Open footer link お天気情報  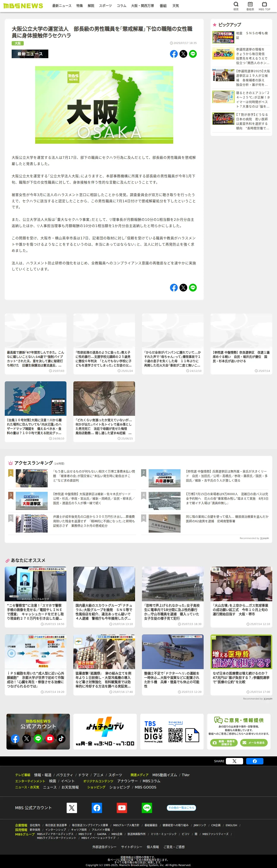[70, 787]
